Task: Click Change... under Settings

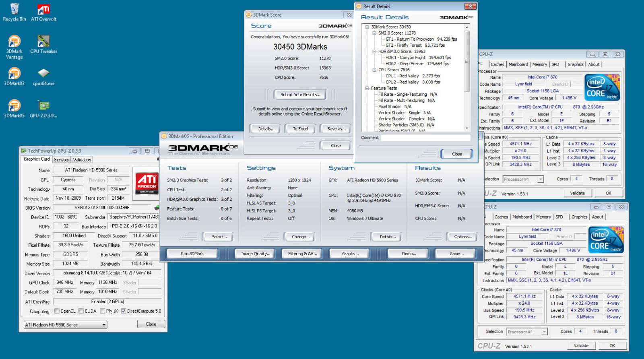Action: click(x=300, y=237)
